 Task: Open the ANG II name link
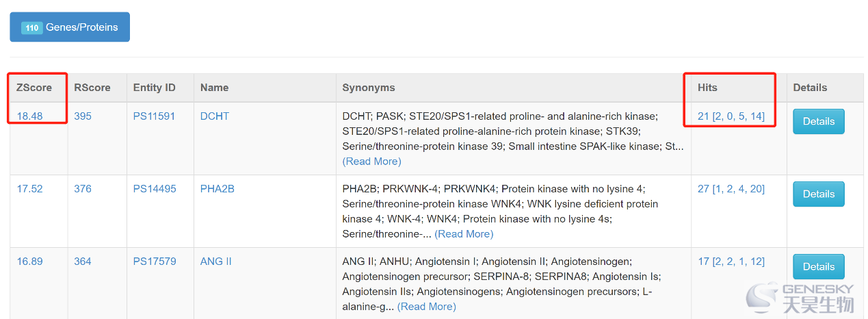pyautogui.click(x=216, y=261)
